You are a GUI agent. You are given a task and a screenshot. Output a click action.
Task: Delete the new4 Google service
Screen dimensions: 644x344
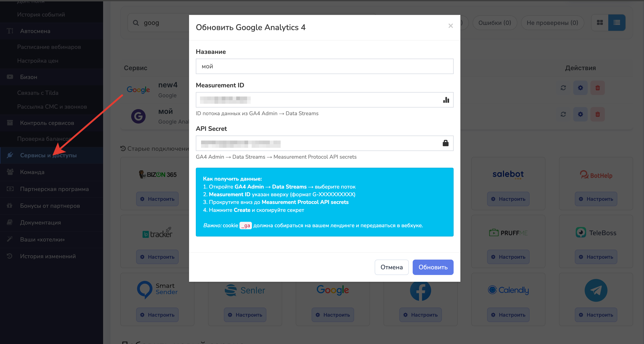point(597,88)
